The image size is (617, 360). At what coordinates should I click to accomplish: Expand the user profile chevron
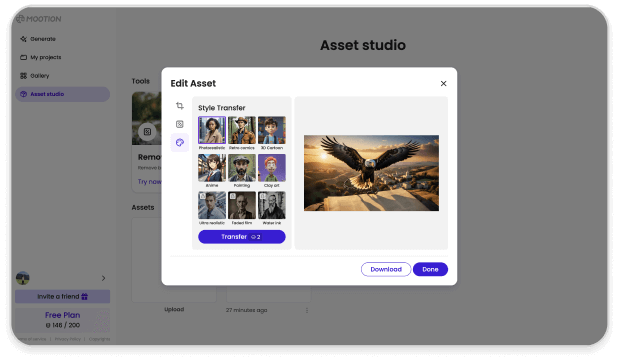click(x=103, y=278)
